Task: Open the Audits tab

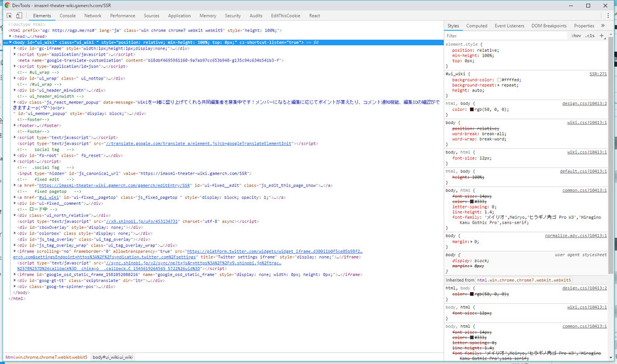Action: [255, 16]
